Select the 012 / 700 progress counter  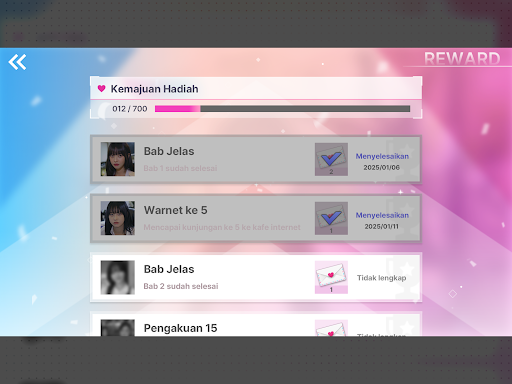tap(130, 109)
